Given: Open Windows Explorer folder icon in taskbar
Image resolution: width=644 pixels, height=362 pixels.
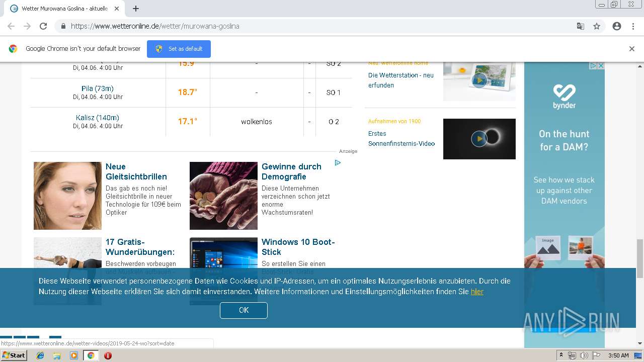Looking at the screenshot, I should tap(57, 355).
